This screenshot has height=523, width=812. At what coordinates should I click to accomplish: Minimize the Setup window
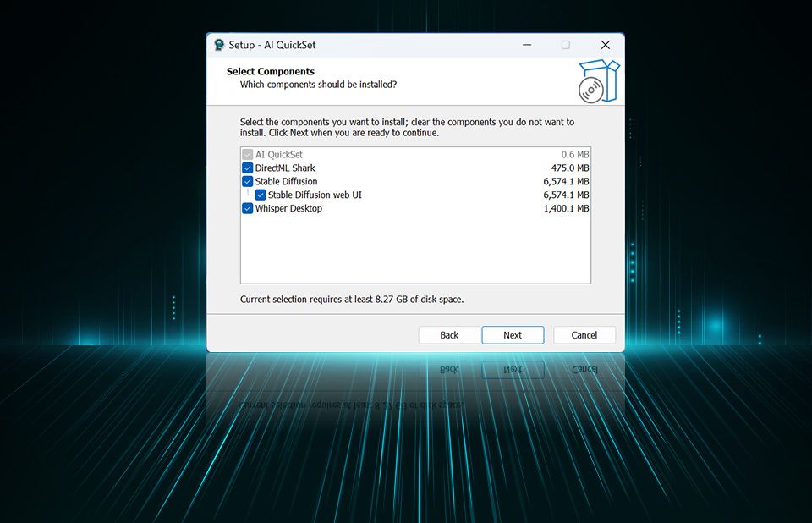pyautogui.click(x=525, y=45)
